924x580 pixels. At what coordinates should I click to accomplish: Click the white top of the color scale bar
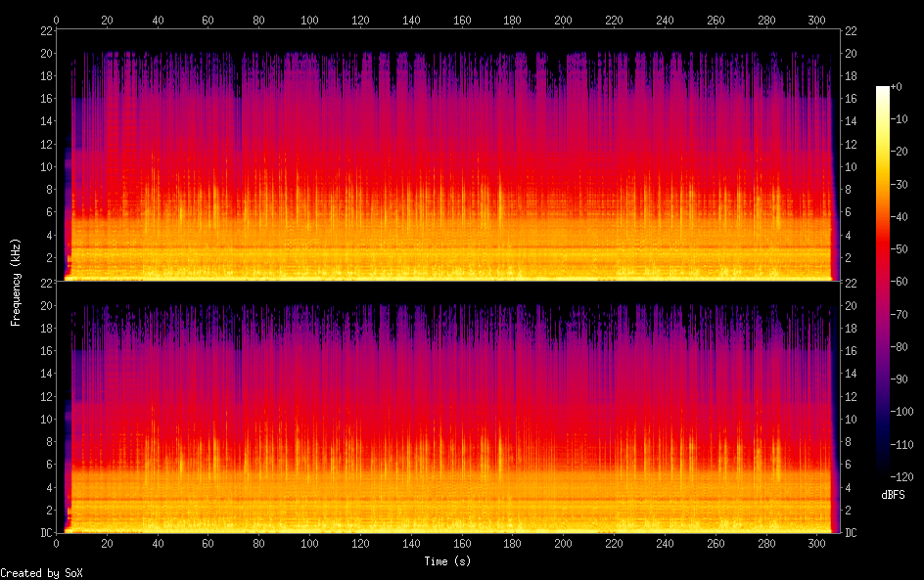tap(883, 89)
